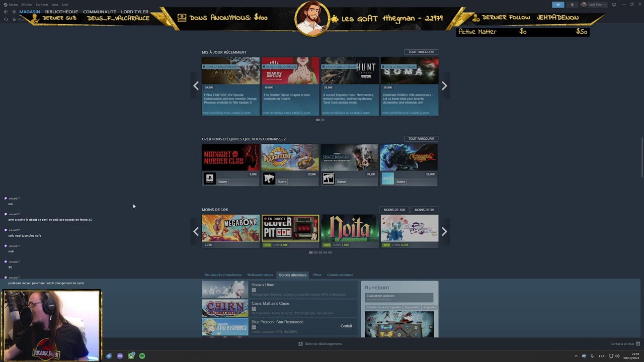Select the Nouveautés et tendances tab
The width and height of the screenshot is (644, 362).
[x=223, y=275]
